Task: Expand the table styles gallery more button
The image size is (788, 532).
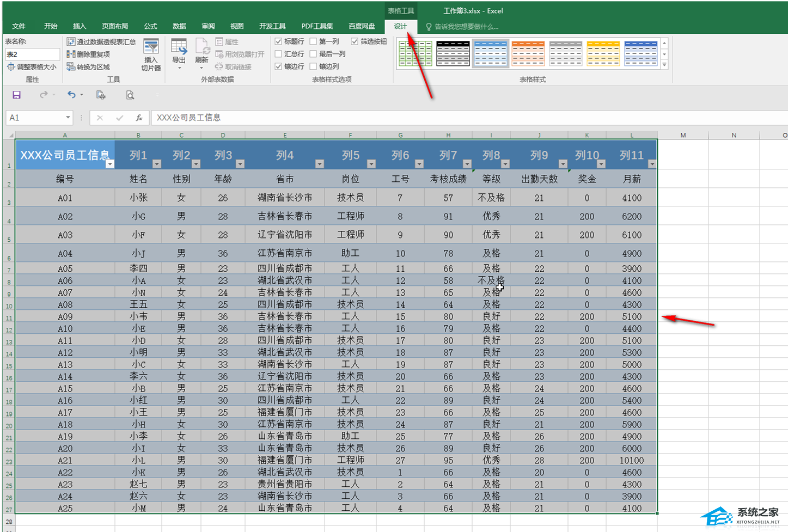Action: pos(664,65)
